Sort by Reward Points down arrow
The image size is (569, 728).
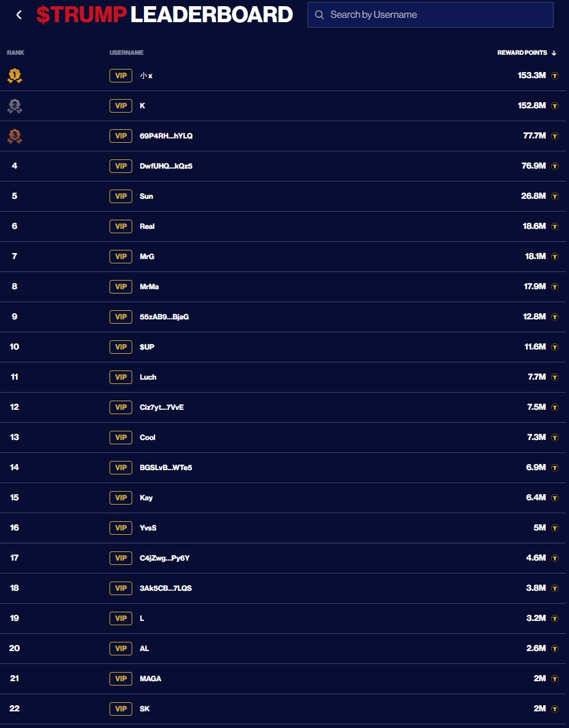point(554,53)
